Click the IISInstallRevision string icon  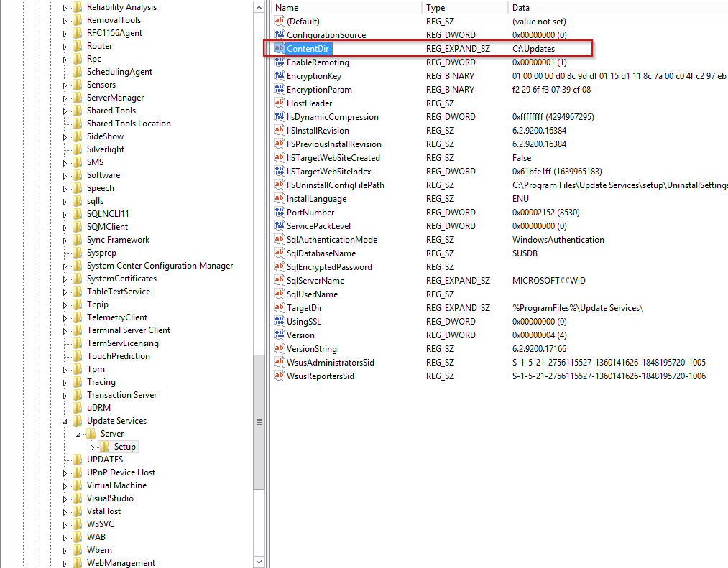[x=279, y=131]
